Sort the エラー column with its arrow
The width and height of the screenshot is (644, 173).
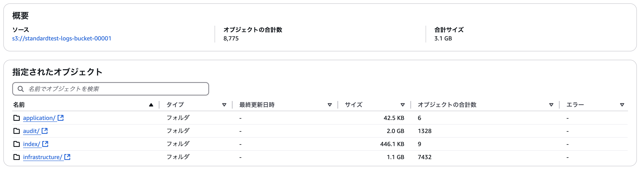622,105
